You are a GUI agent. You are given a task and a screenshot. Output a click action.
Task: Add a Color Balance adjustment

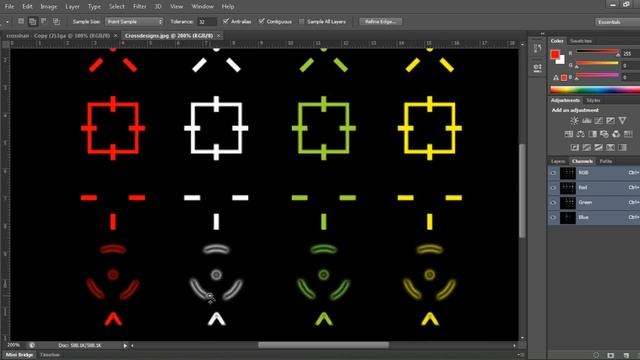click(x=580, y=134)
